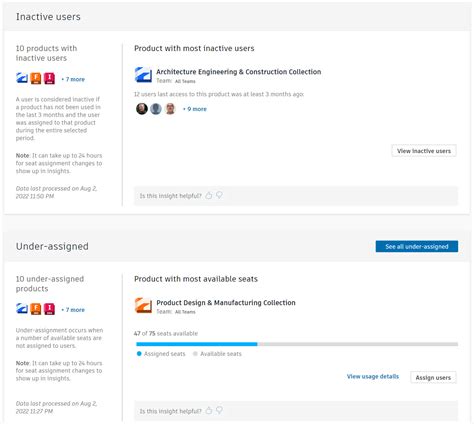
Task: Select second inactive user avatar
Action: click(x=156, y=109)
